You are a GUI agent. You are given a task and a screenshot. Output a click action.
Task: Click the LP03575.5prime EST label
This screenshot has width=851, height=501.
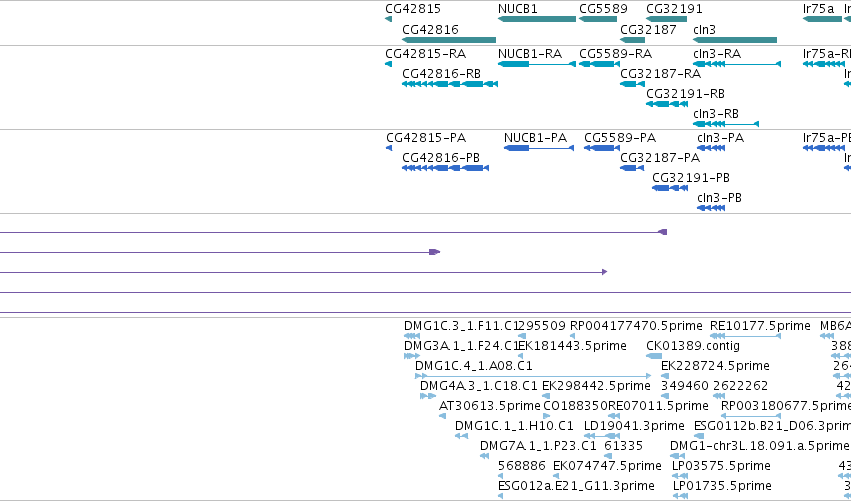pyautogui.click(x=721, y=466)
